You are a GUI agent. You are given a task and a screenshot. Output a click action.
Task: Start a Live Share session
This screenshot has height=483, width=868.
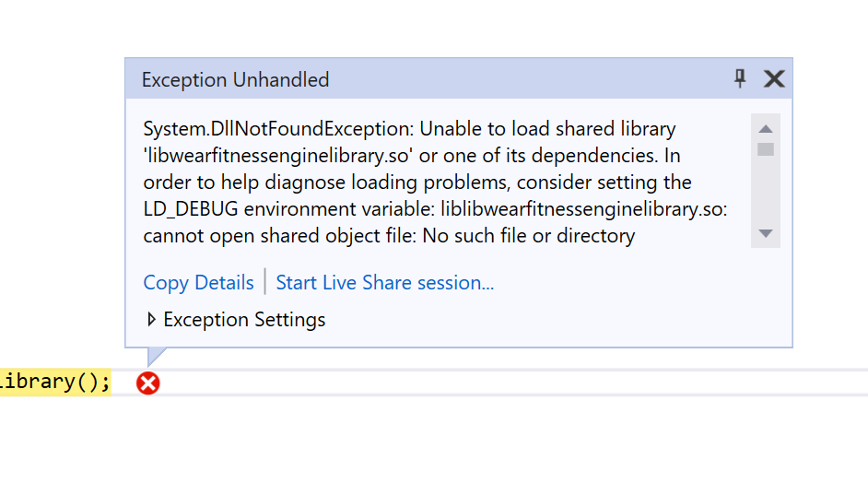pyautogui.click(x=384, y=283)
